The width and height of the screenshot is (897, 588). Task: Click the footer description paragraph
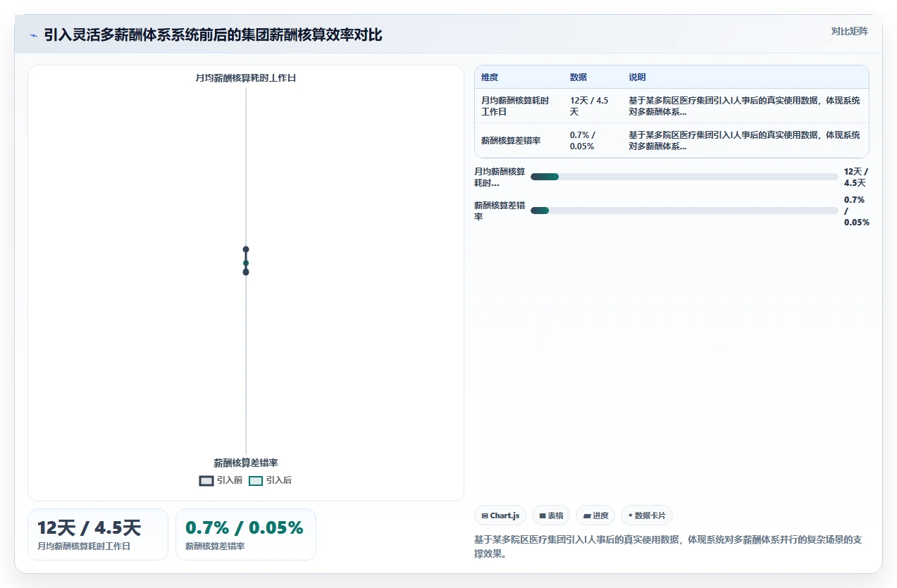[x=669, y=547]
